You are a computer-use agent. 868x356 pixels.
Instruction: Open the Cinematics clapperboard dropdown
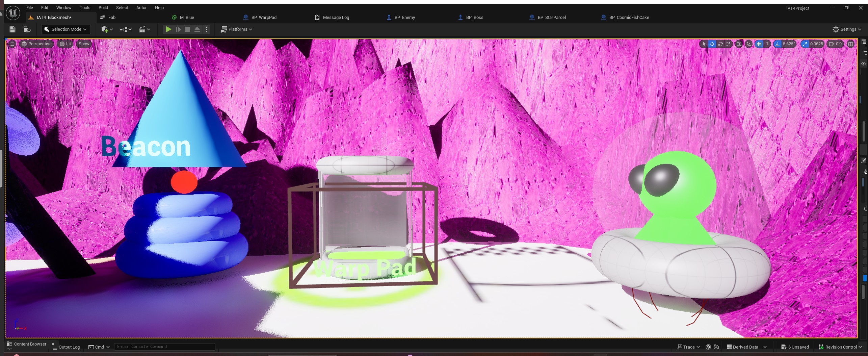(144, 29)
